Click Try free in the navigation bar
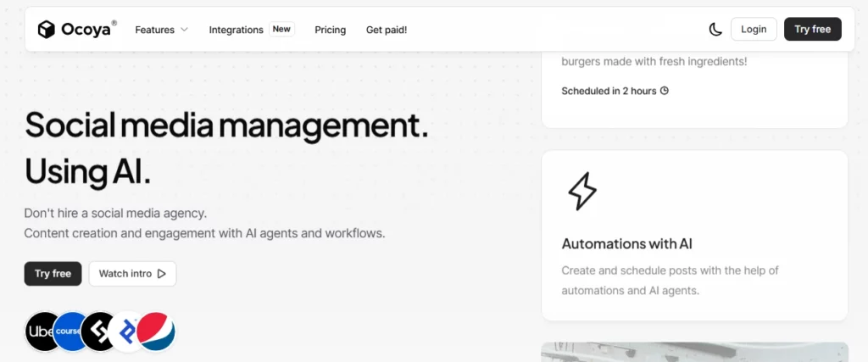 pyautogui.click(x=812, y=29)
